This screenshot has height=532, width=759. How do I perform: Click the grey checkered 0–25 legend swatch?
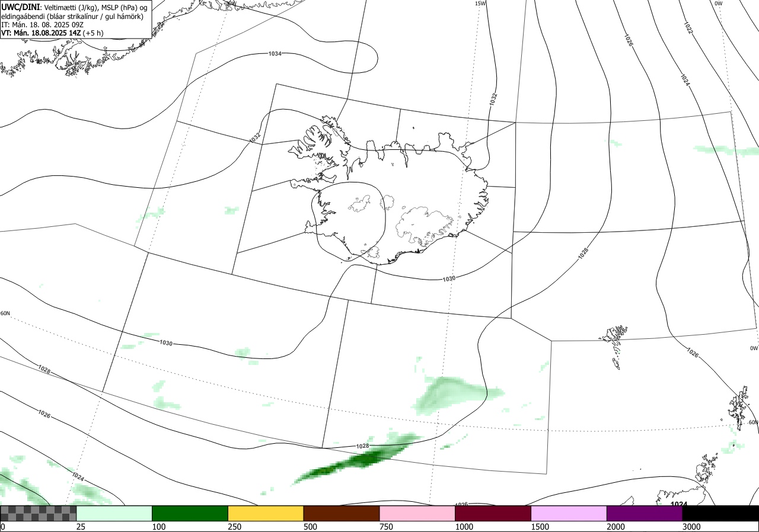coord(38,513)
